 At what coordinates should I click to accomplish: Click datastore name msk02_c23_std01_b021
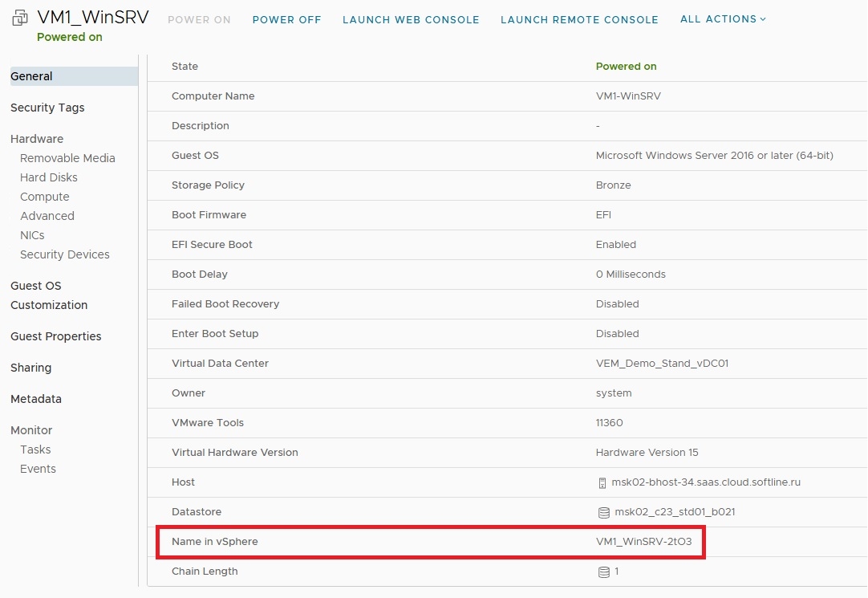pyautogui.click(x=675, y=512)
